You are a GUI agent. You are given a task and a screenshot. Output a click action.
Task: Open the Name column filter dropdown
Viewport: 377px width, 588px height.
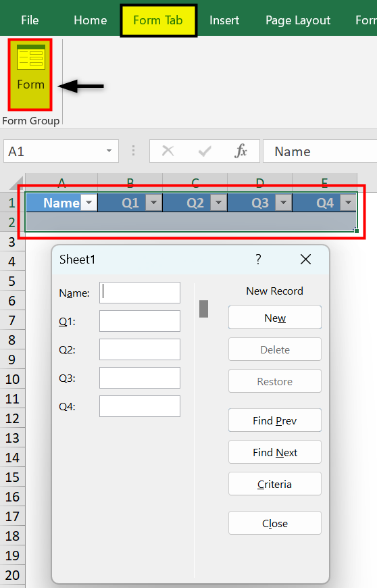coord(89,203)
